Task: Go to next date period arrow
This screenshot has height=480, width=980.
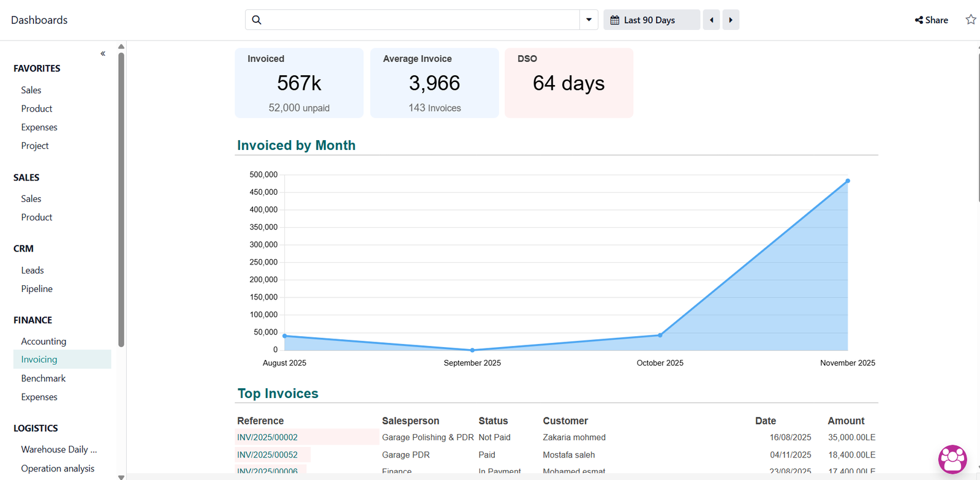Action: point(731,20)
